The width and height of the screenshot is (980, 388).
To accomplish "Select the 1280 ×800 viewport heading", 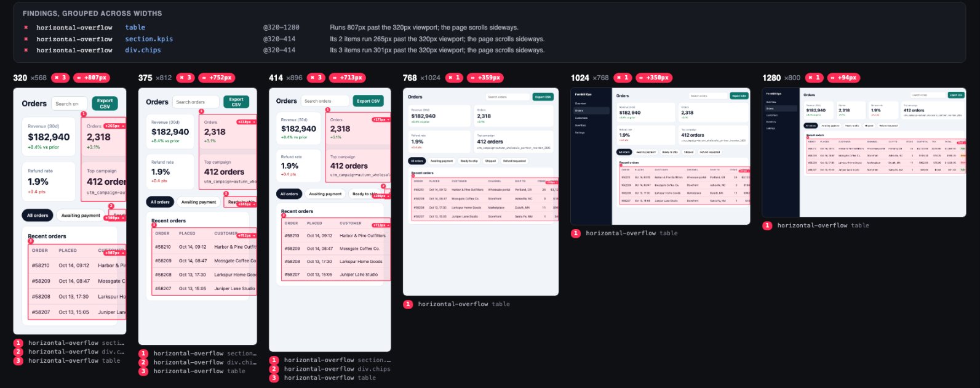I will click(x=781, y=78).
